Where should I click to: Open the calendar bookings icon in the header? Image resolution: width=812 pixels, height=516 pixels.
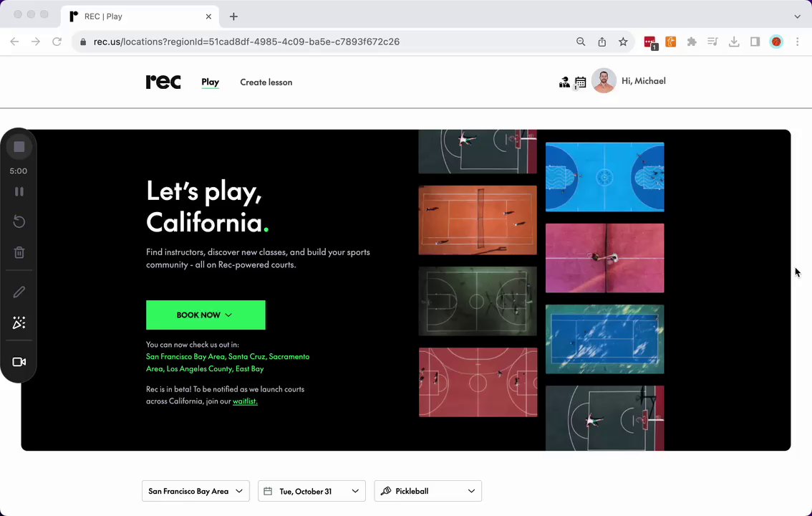coord(581,82)
